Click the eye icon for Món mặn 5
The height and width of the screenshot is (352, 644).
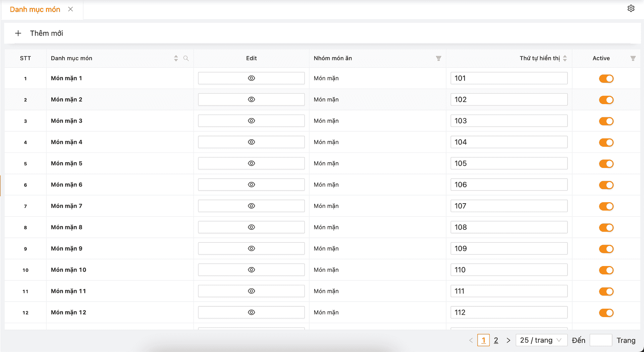click(x=251, y=163)
